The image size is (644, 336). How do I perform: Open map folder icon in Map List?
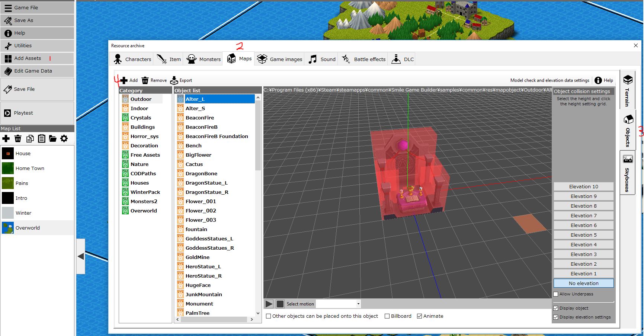click(53, 139)
